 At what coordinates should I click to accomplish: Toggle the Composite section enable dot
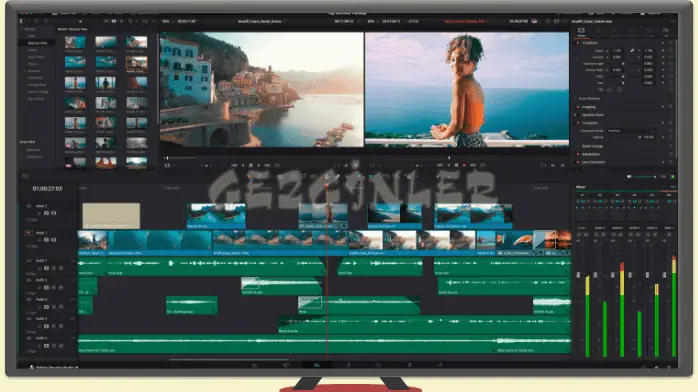(578, 123)
